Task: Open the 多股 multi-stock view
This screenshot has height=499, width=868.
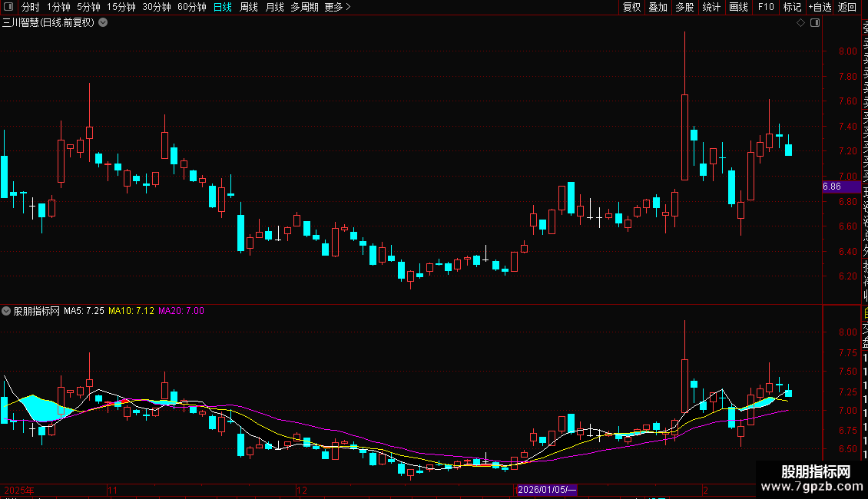Action: pyautogui.click(x=684, y=7)
